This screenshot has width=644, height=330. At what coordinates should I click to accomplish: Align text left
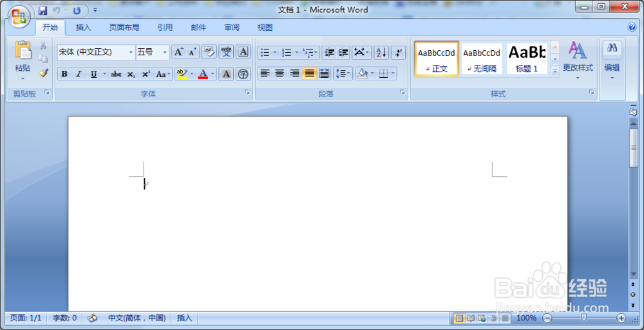[265, 73]
